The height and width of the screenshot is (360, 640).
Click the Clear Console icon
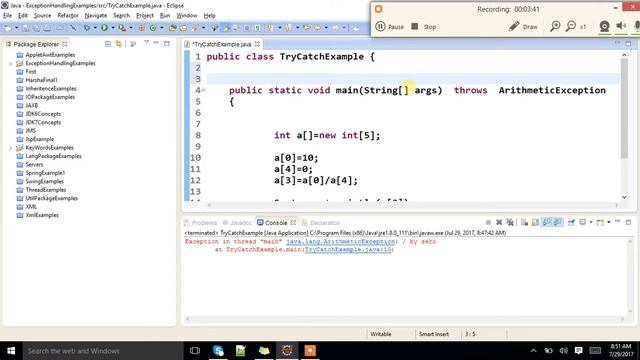(524, 222)
